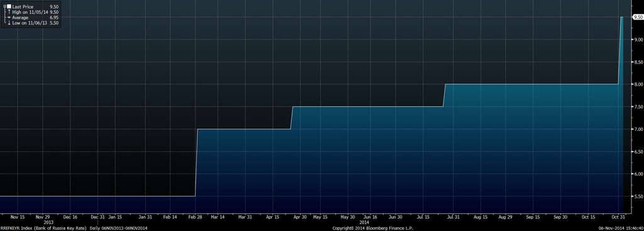The width and height of the screenshot is (644, 231).
Task: Select the Average line marker icon
Action: coord(9,18)
